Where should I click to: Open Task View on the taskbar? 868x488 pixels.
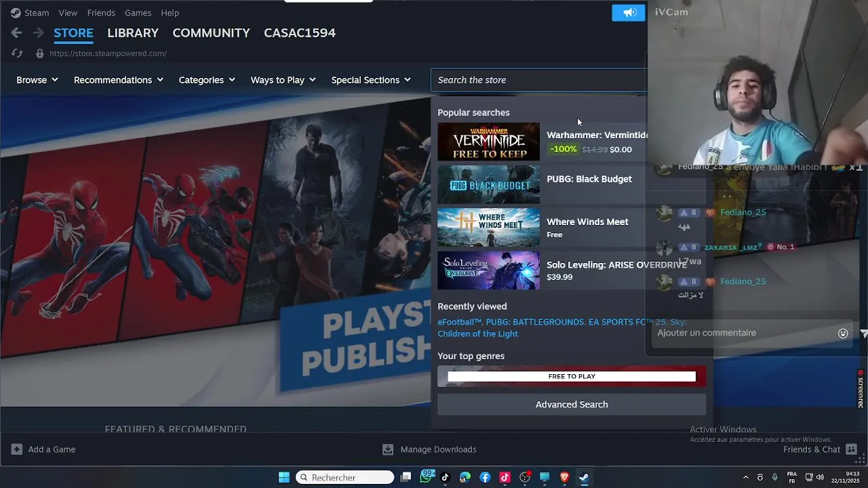(x=406, y=477)
